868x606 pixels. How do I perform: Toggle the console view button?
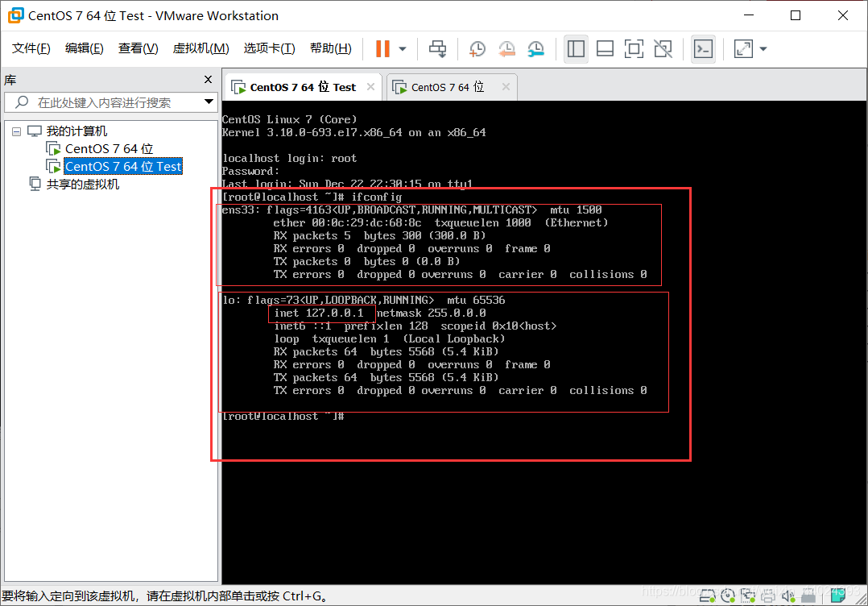tap(703, 48)
